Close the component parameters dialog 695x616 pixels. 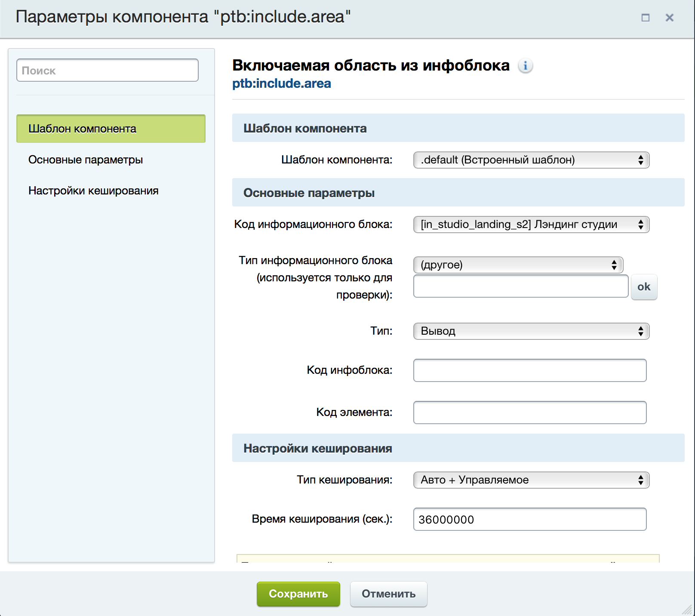(x=669, y=18)
